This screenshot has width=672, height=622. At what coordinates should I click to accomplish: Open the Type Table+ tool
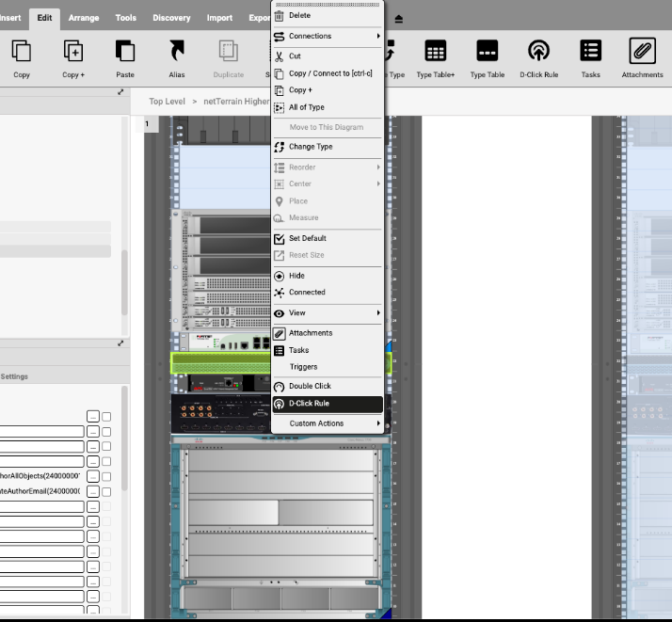coord(436,52)
